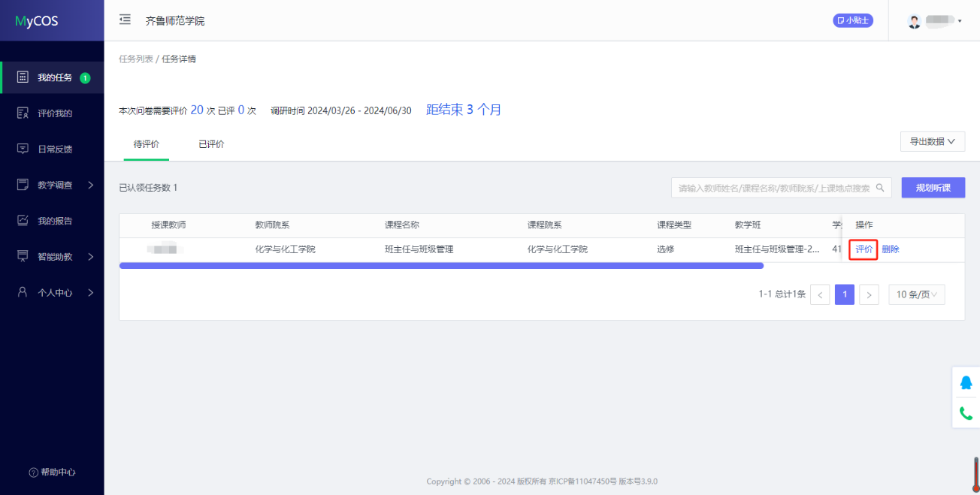This screenshot has width=980, height=495.
Task: Click the 小贴士 tips badge
Action: [x=852, y=21]
